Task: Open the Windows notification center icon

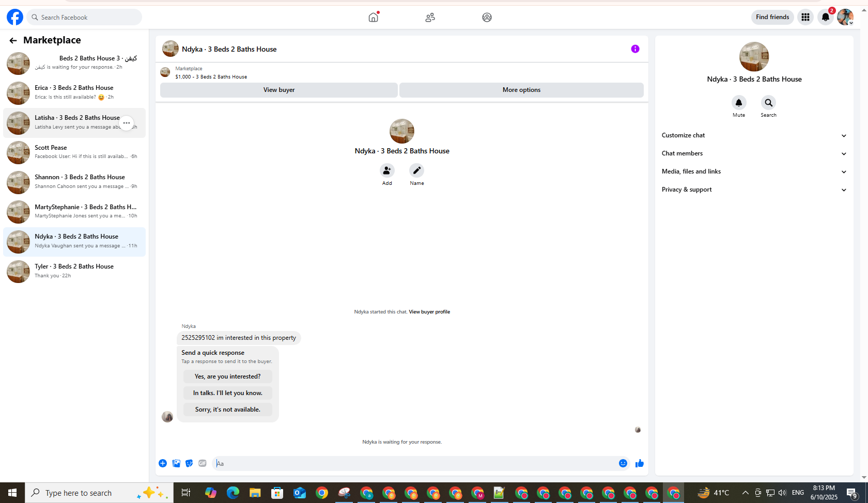Action: point(853,493)
